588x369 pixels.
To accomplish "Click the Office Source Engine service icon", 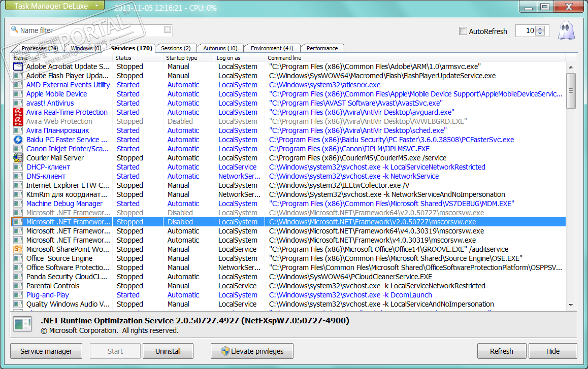I will click(18, 258).
